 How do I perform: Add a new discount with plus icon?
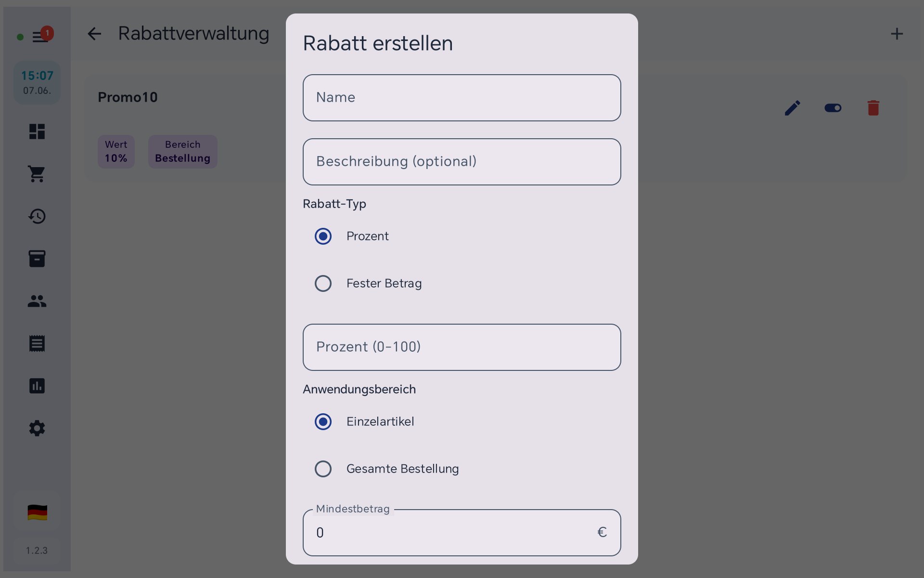point(897,34)
